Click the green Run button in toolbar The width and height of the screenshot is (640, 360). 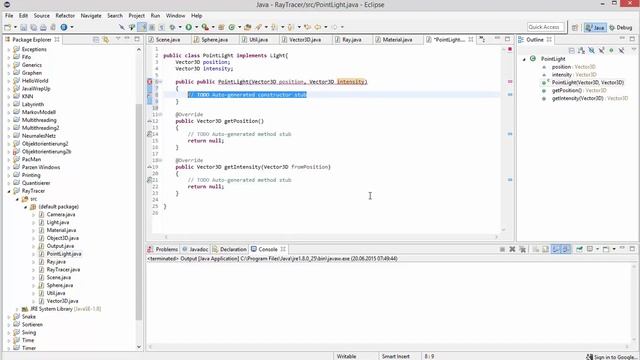[x=189, y=27]
